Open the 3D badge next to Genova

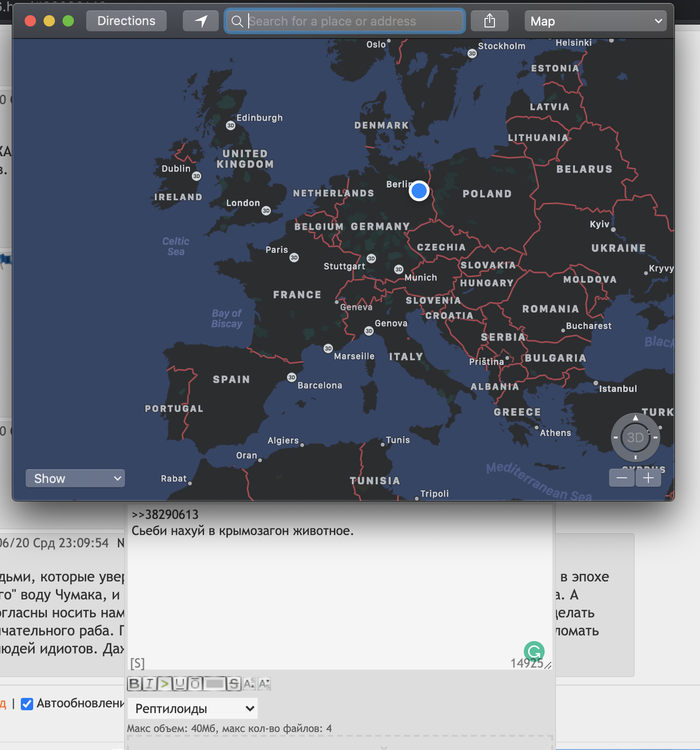(368, 331)
